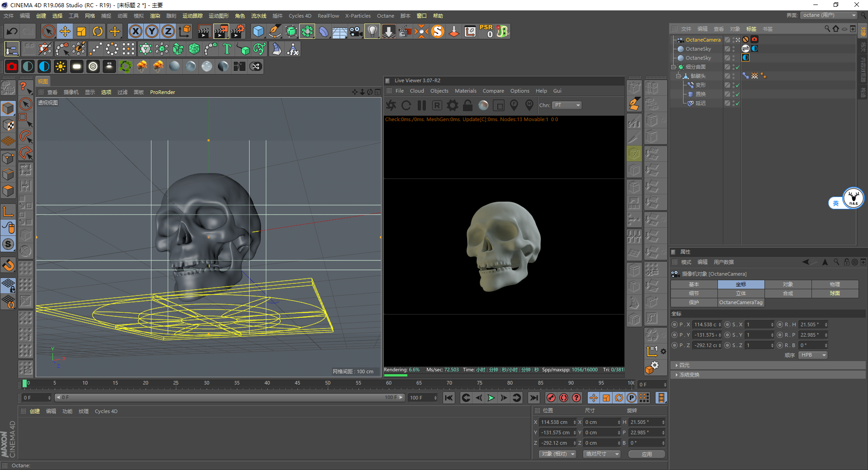Click the 应用 apply button
Screen dimensions: 868x470
tap(646, 454)
